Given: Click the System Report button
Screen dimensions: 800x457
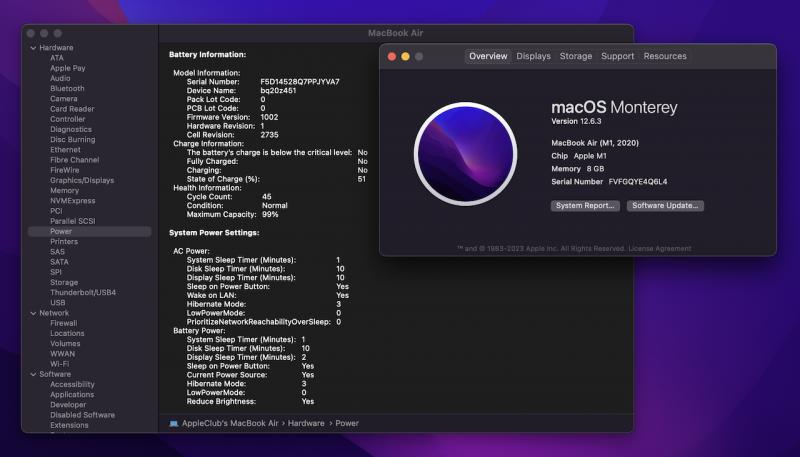Looking at the screenshot, I should click(585, 206).
